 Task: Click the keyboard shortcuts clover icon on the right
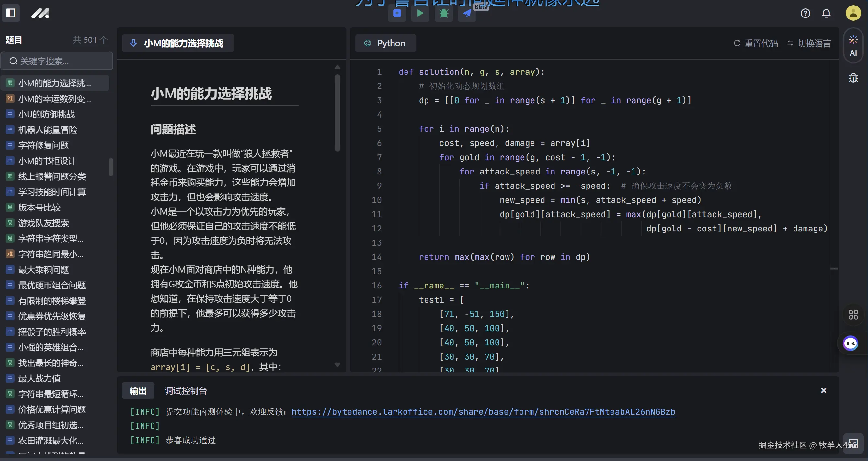click(x=853, y=315)
